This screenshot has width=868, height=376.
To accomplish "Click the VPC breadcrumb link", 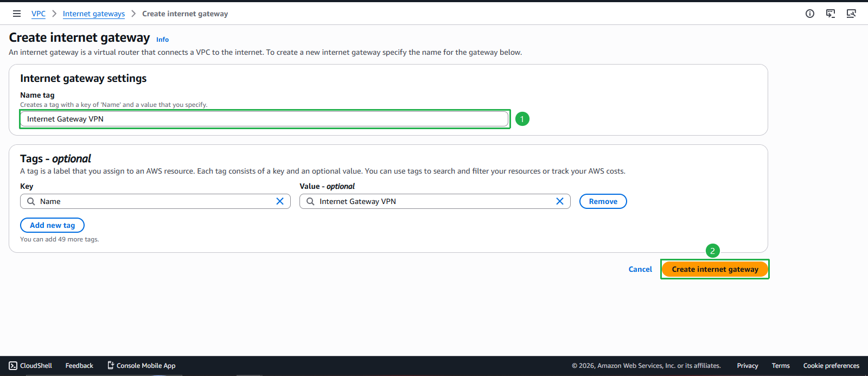I will pos(39,14).
